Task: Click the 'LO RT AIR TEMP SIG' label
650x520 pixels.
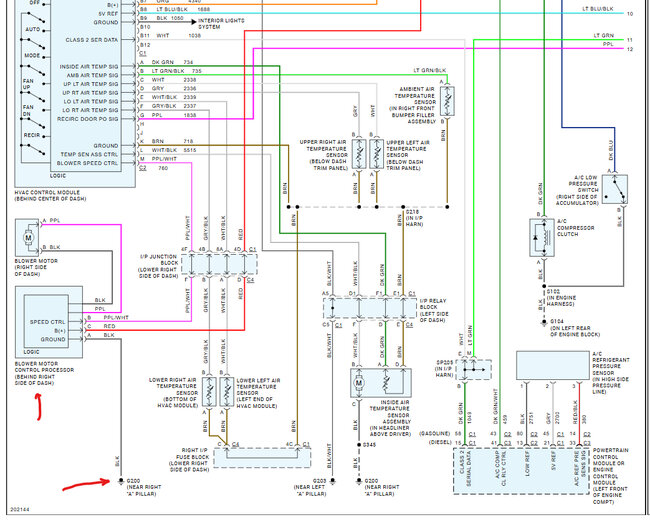Action: (x=90, y=110)
